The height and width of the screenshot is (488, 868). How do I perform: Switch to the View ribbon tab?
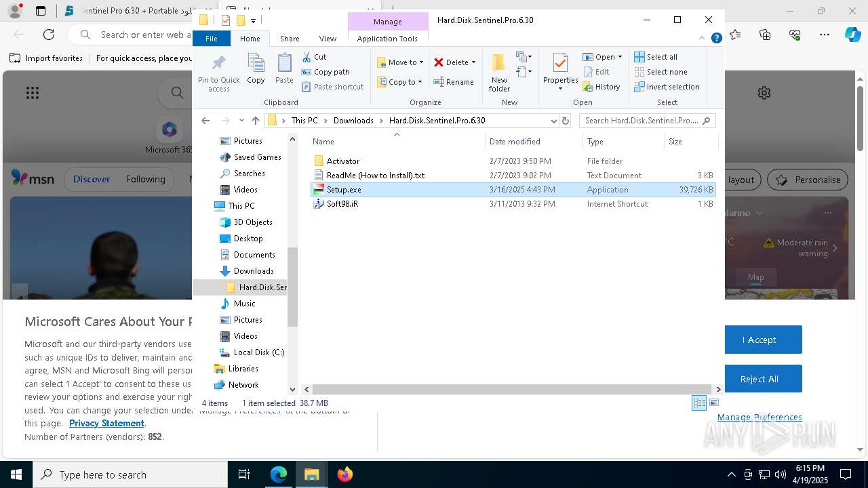click(x=328, y=39)
